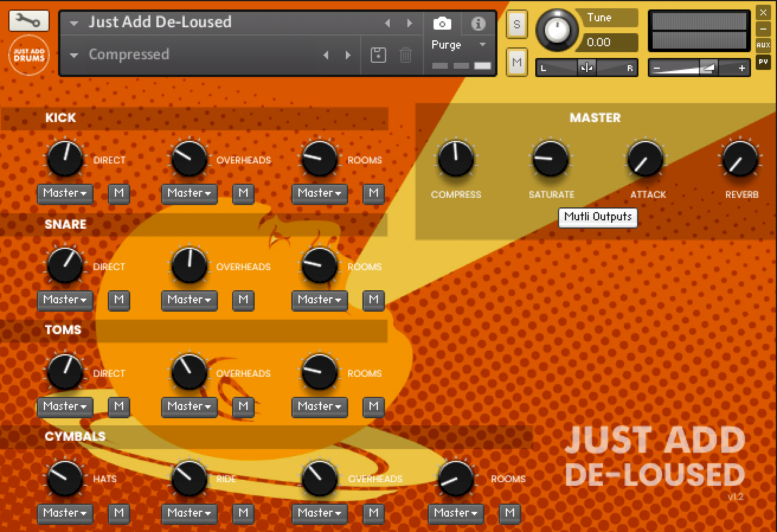Open Toms Direct output dropdown
This screenshot has width=777, height=532.
click(65, 406)
